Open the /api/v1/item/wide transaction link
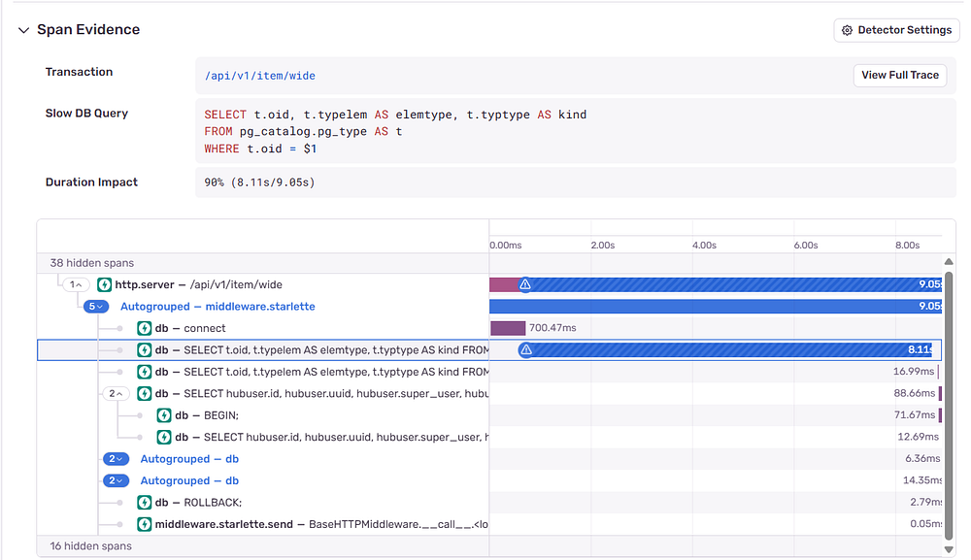The height and width of the screenshot is (560, 971). [x=260, y=76]
